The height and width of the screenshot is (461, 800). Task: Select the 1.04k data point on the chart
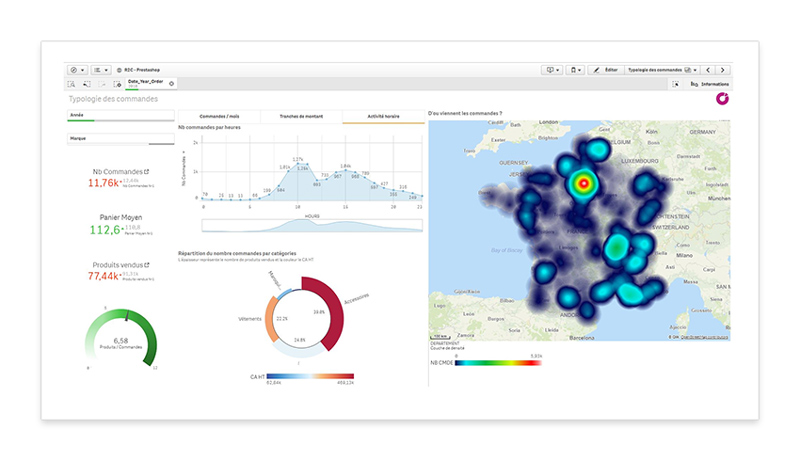click(345, 170)
